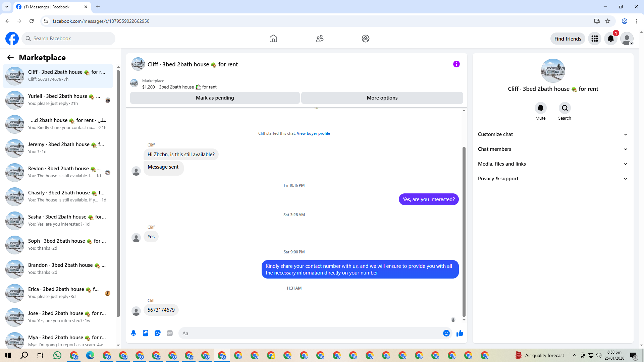Open the Jose 3bed 2bath conversation

click(58, 317)
